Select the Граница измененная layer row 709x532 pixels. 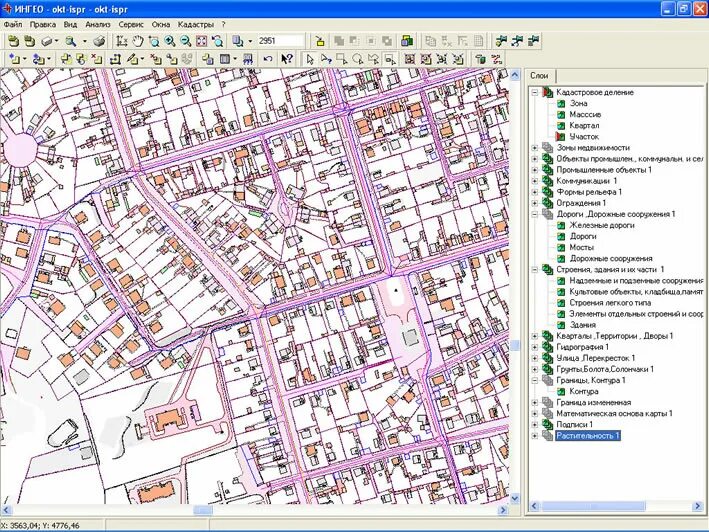[x=593, y=402]
